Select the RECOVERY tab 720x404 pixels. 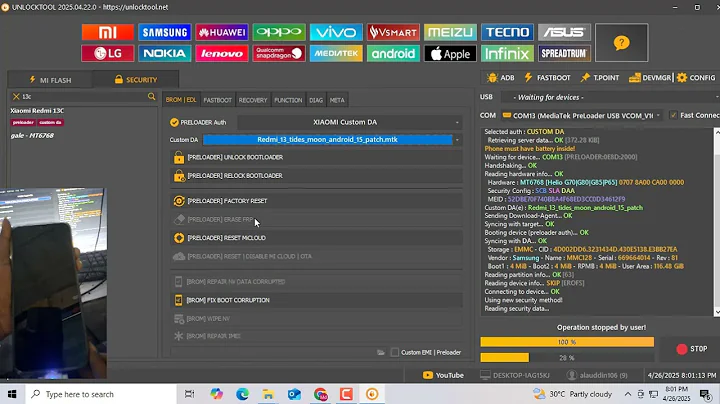coord(253,100)
